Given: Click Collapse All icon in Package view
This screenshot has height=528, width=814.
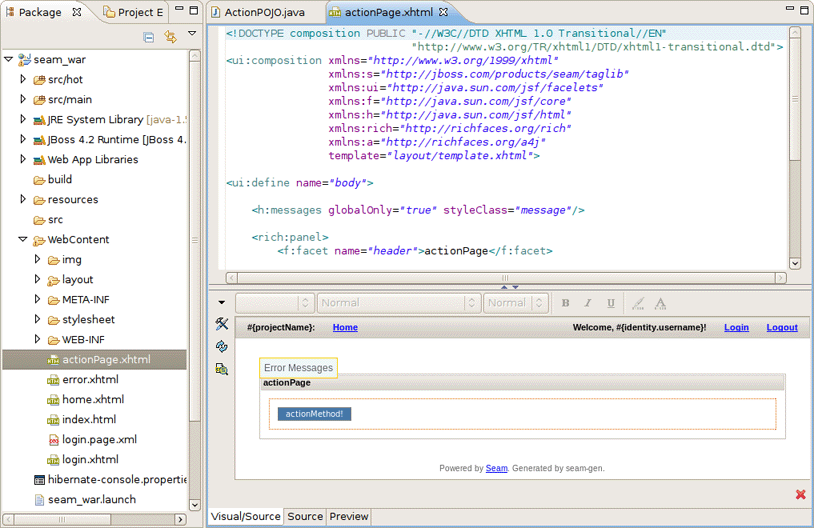Looking at the screenshot, I should [149, 37].
